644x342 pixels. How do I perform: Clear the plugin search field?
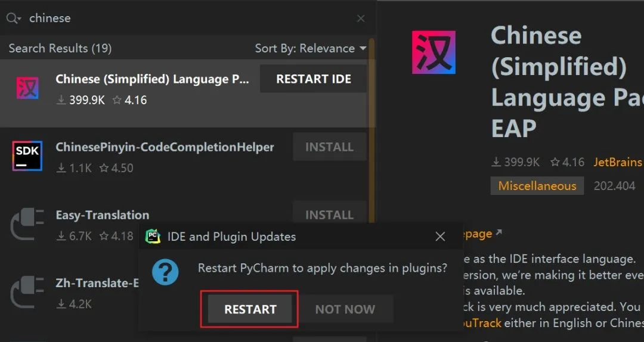pos(361,18)
